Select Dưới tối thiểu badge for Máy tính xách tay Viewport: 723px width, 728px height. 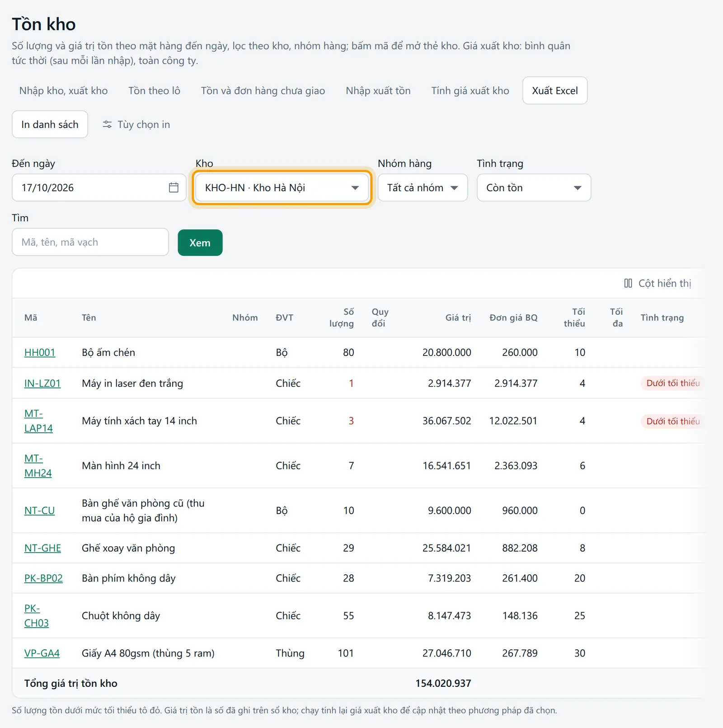[672, 421]
